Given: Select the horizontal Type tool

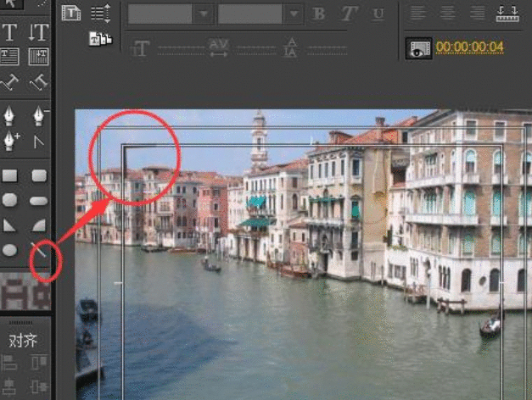Looking at the screenshot, I should pos(10,33).
